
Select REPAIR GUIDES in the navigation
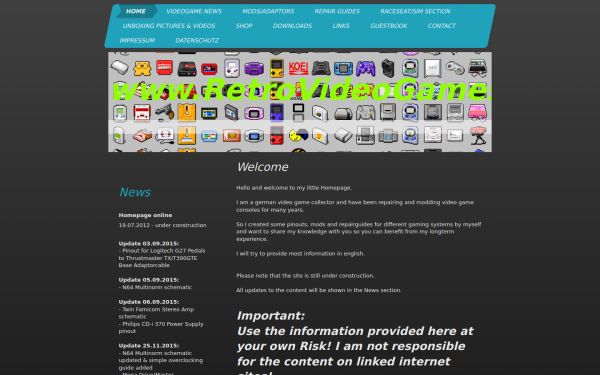pos(337,11)
